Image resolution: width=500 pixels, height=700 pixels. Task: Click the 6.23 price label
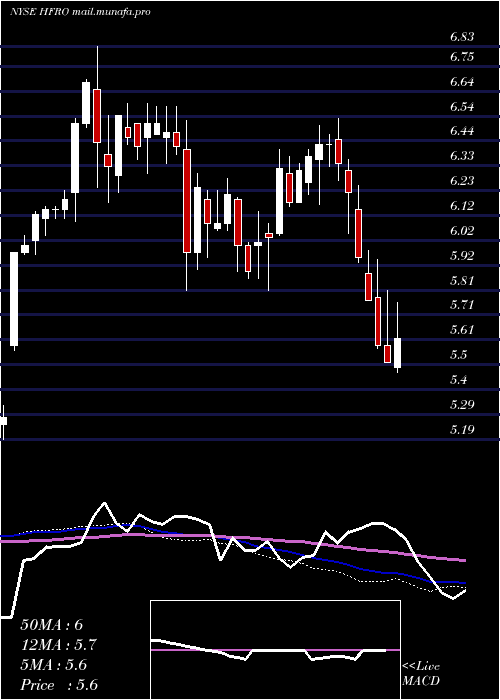click(462, 181)
